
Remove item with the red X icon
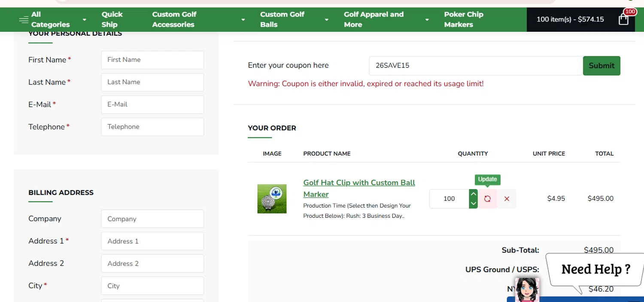[507, 199]
